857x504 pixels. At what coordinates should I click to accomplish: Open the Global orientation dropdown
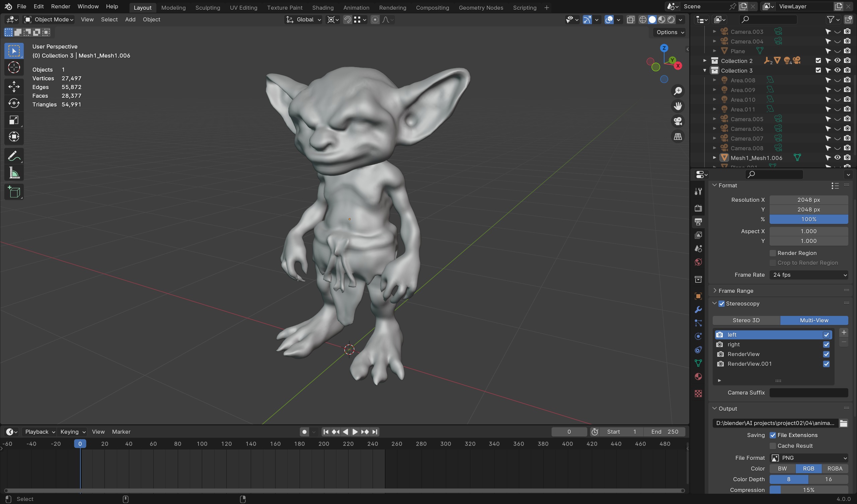coord(303,20)
